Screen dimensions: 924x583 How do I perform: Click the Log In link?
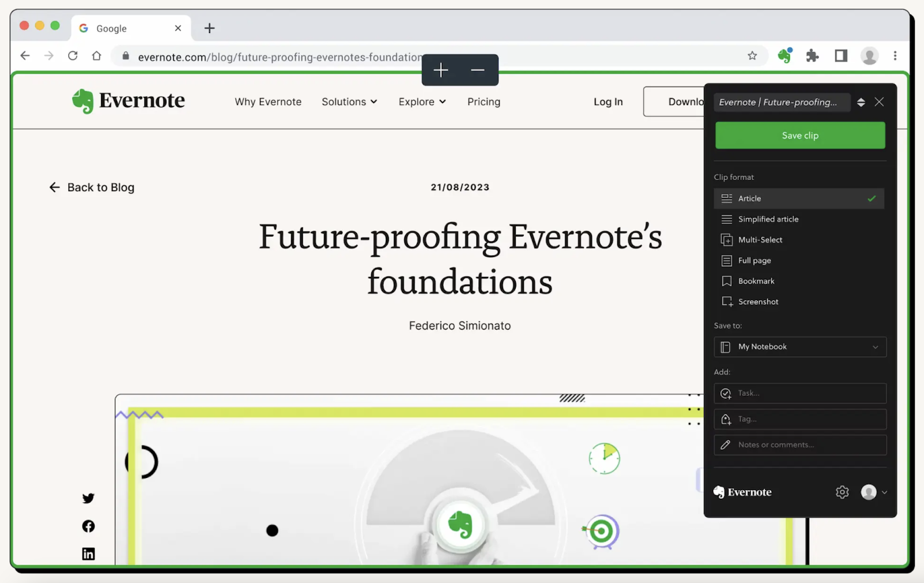pos(608,102)
